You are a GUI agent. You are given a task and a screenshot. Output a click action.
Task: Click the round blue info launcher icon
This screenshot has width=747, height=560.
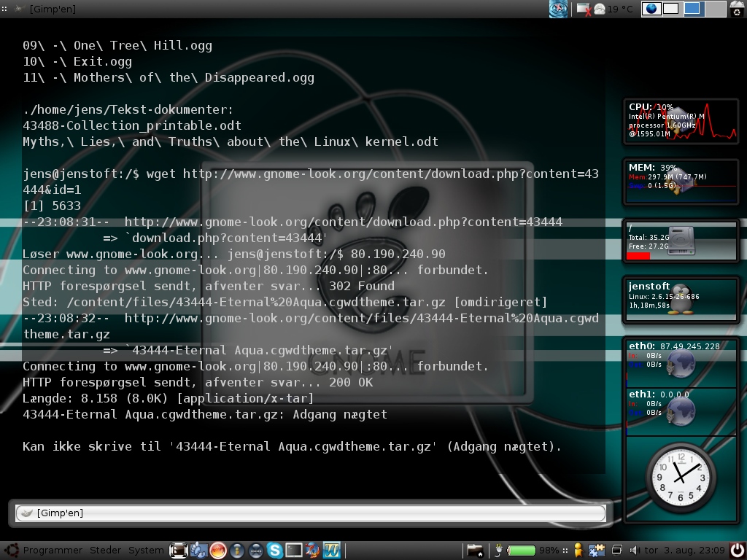click(237, 551)
